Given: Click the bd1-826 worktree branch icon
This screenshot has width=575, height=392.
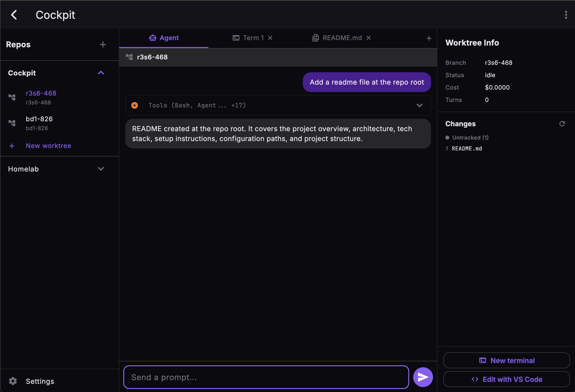Looking at the screenshot, I should [12, 123].
